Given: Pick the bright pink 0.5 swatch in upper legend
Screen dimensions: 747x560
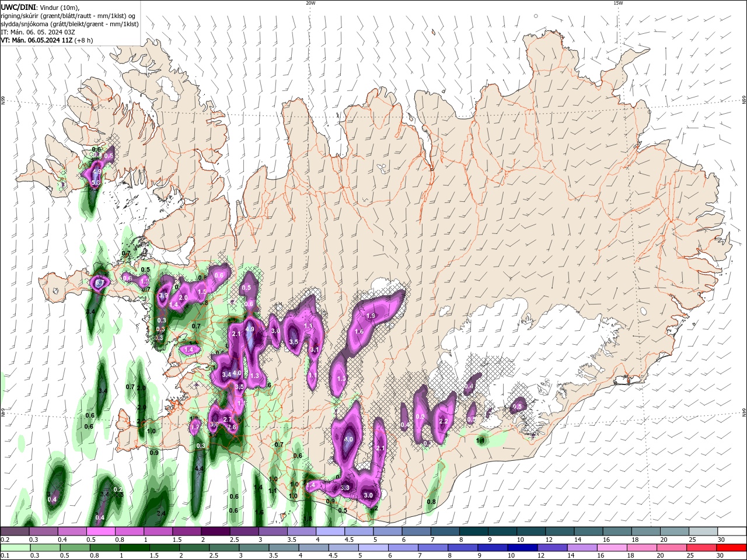Looking at the screenshot, I should (101, 531).
